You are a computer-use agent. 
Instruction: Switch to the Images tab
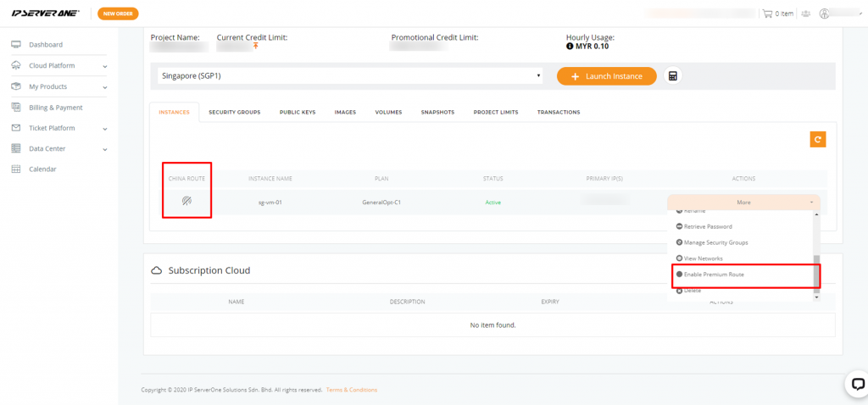coord(345,113)
